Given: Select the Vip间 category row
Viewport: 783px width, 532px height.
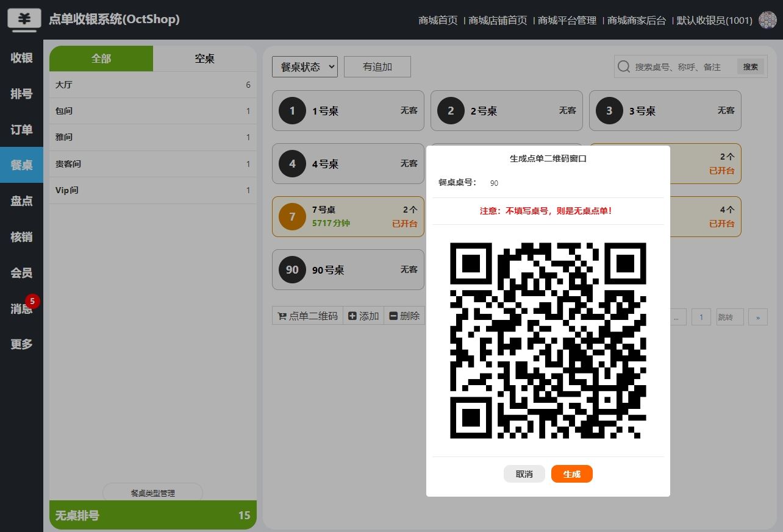Looking at the screenshot, I should click(x=153, y=190).
